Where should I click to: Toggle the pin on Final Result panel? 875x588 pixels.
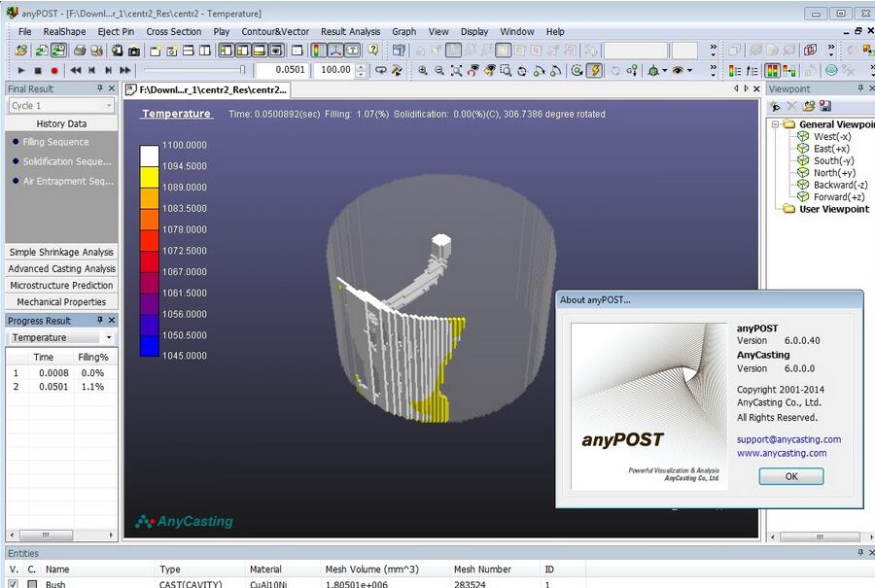coord(100,88)
